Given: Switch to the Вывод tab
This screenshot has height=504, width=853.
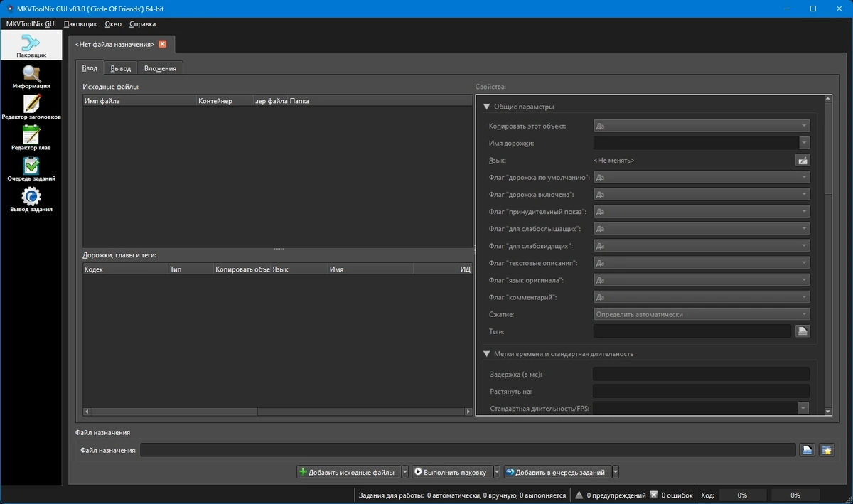Looking at the screenshot, I should pyautogui.click(x=121, y=68).
